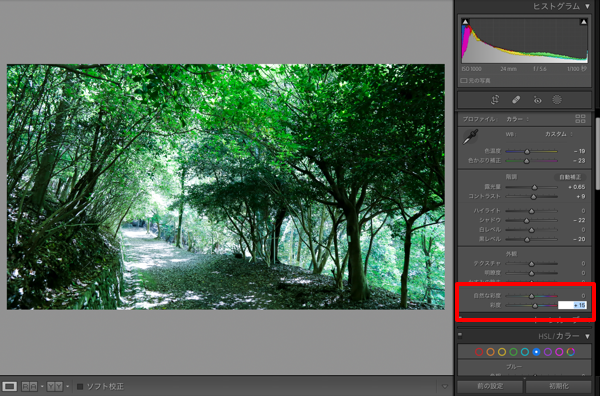Click the 白レベル slider handle
The image size is (600, 396).
532,230
